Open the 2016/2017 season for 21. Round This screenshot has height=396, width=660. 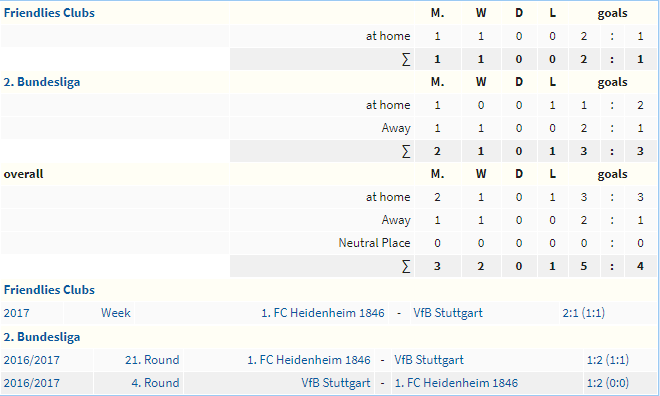[32, 360]
